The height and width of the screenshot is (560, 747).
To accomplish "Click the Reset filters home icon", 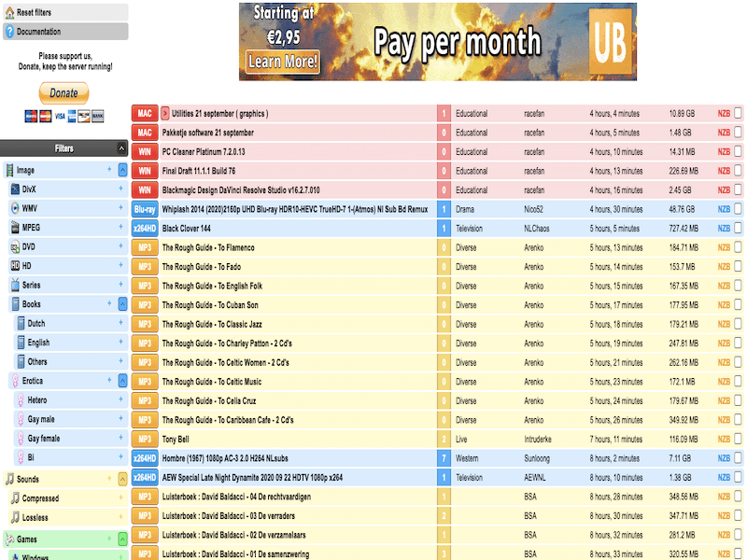I will tap(9, 12).
